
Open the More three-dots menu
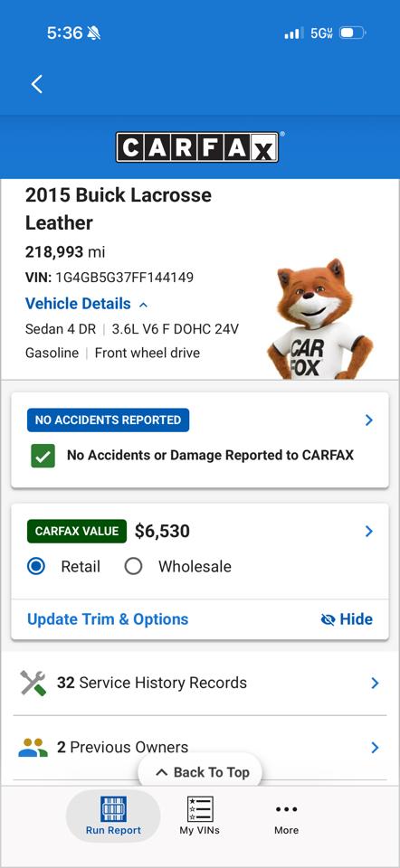click(x=287, y=809)
